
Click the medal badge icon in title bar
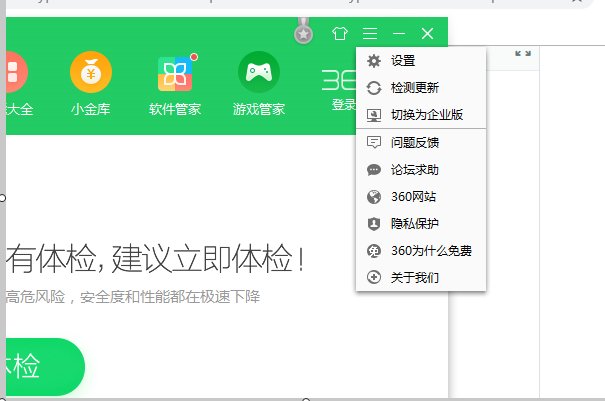tap(304, 32)
